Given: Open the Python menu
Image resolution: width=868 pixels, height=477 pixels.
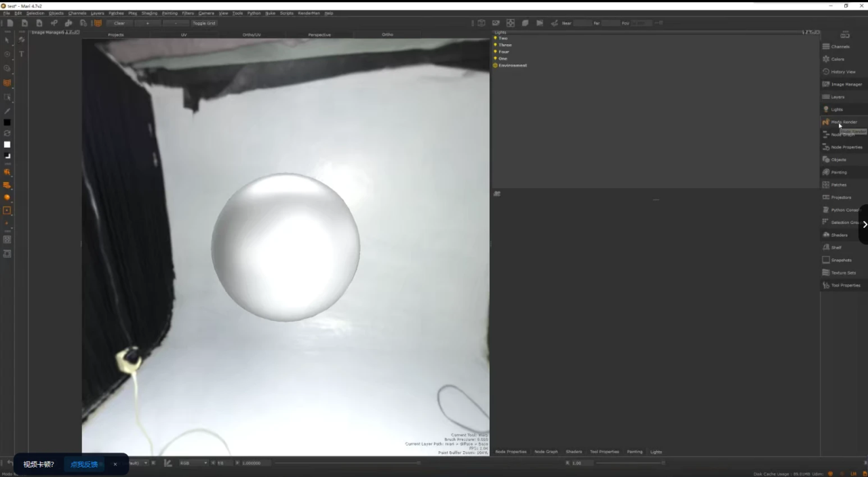Looking at the screenshot, I should (x=254, y=13).
